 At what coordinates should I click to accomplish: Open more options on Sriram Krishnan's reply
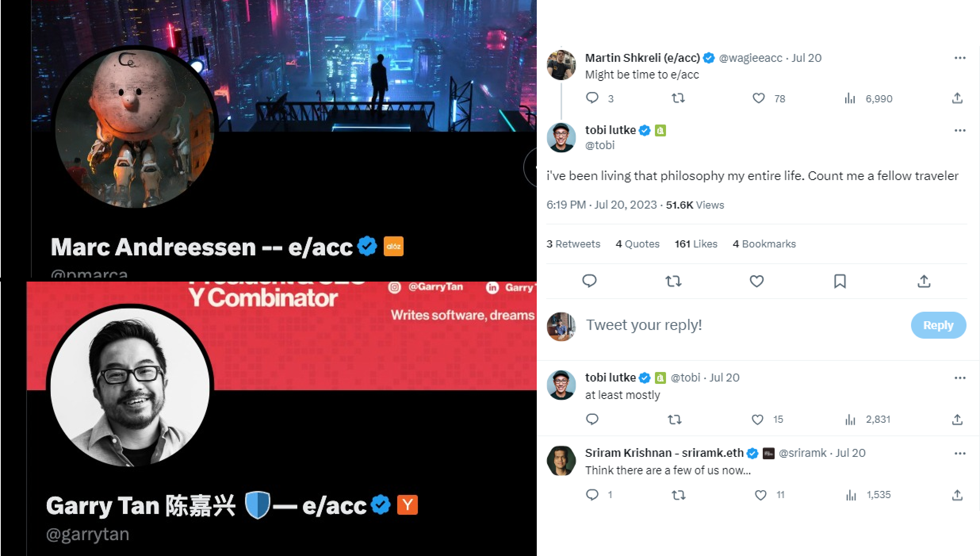click(x=960, y=453)
